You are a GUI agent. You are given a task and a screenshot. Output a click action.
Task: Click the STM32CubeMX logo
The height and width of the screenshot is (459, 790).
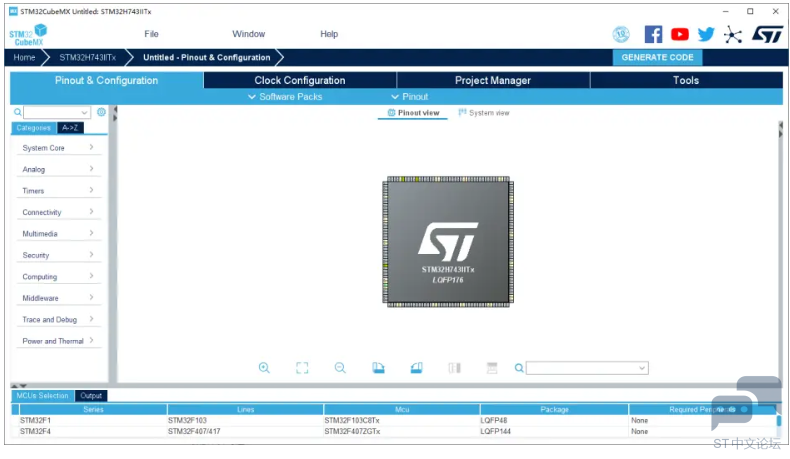(x=28, y=35)
